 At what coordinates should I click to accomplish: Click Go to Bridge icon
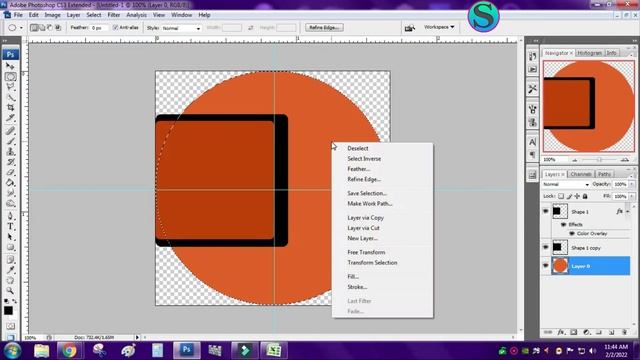(x=409, y=28)
